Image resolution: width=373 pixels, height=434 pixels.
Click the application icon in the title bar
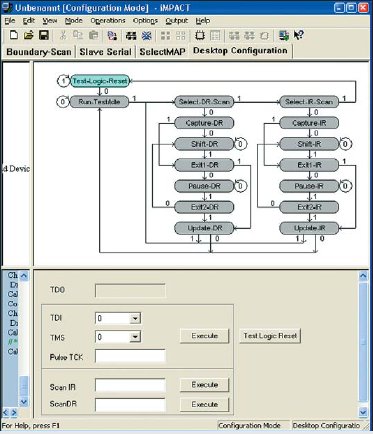tap(7, 7)
